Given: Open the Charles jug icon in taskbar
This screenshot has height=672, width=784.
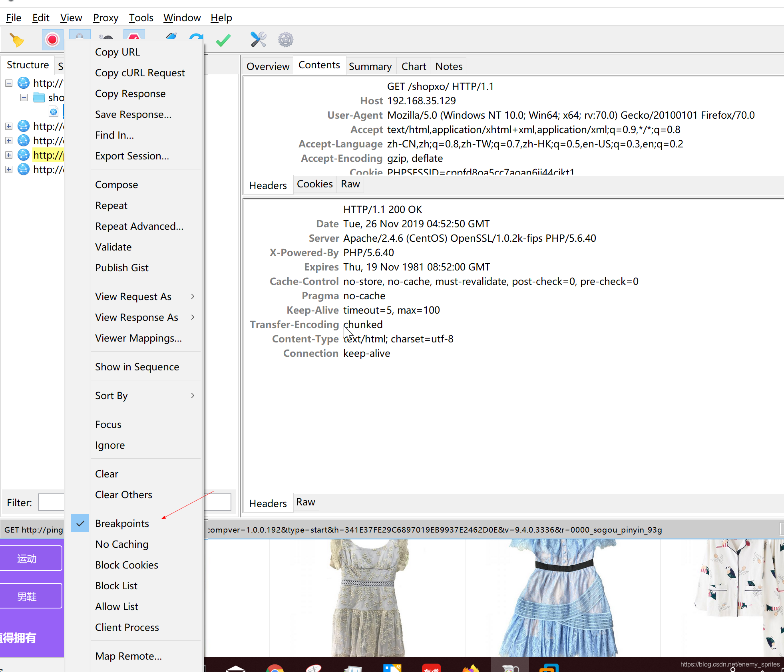Looking at the screenshot, I should [510, 668].
